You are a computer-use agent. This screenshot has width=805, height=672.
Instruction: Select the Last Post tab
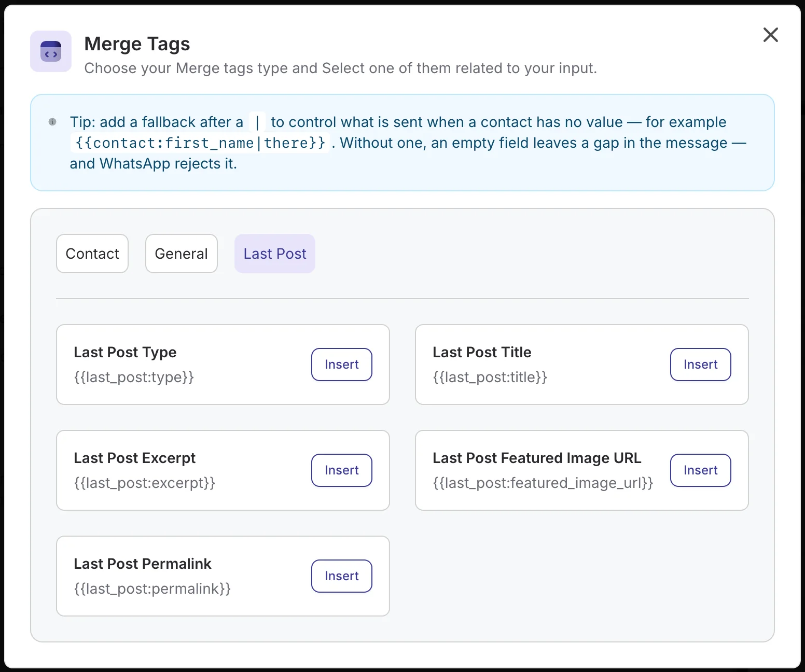pyautogui.click(x=275, y=254)
